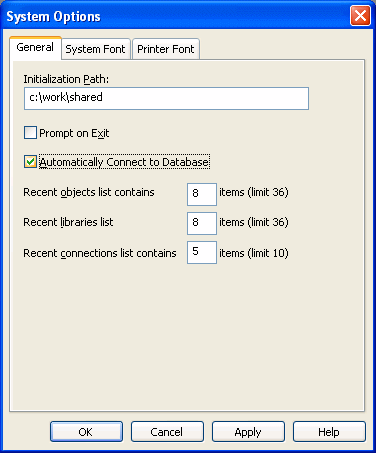Close the System Options dialog
The height and width of the screenshot is (453, 376).
(360, 16)
